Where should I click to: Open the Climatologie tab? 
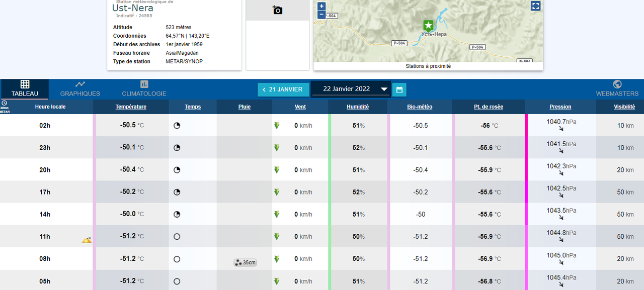pos(144,89)
